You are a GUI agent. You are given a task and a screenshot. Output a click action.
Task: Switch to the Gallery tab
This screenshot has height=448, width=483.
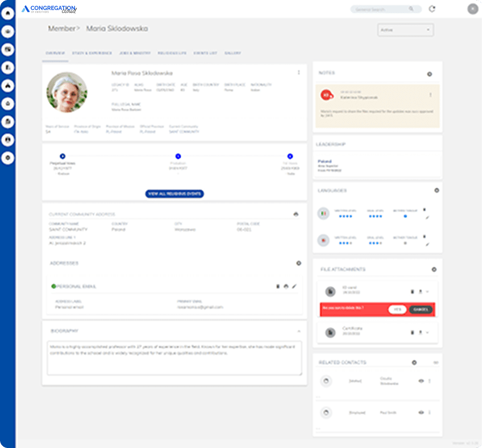[234, 52]
